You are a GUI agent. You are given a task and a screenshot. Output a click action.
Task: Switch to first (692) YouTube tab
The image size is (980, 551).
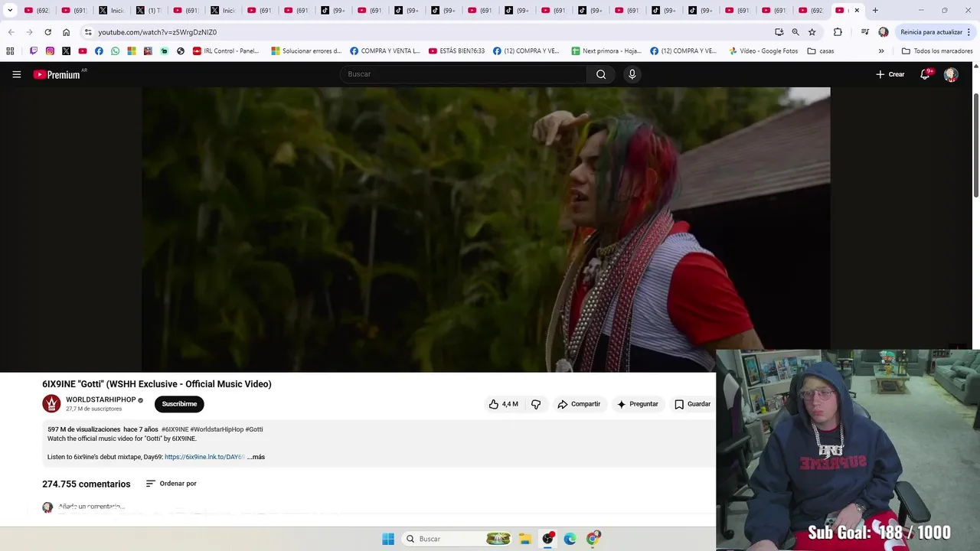click(36, 11)
